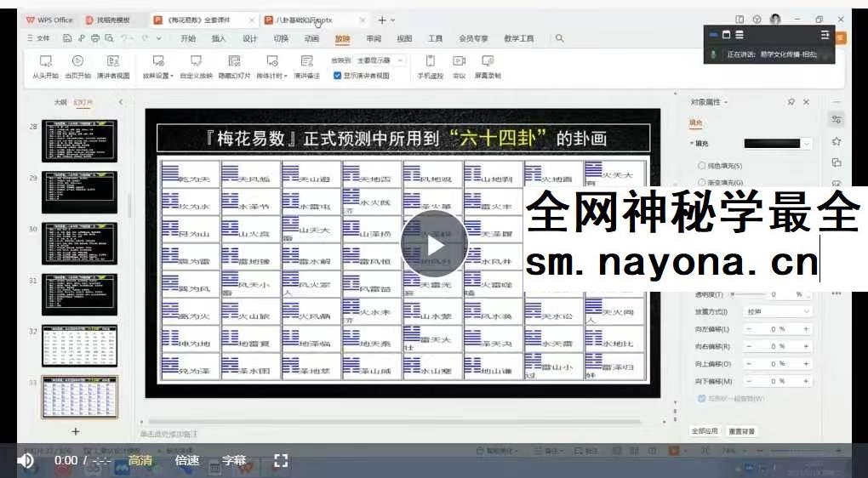Pin the 对象属性 panel
868x478 pixels.
tap(791, 102)
